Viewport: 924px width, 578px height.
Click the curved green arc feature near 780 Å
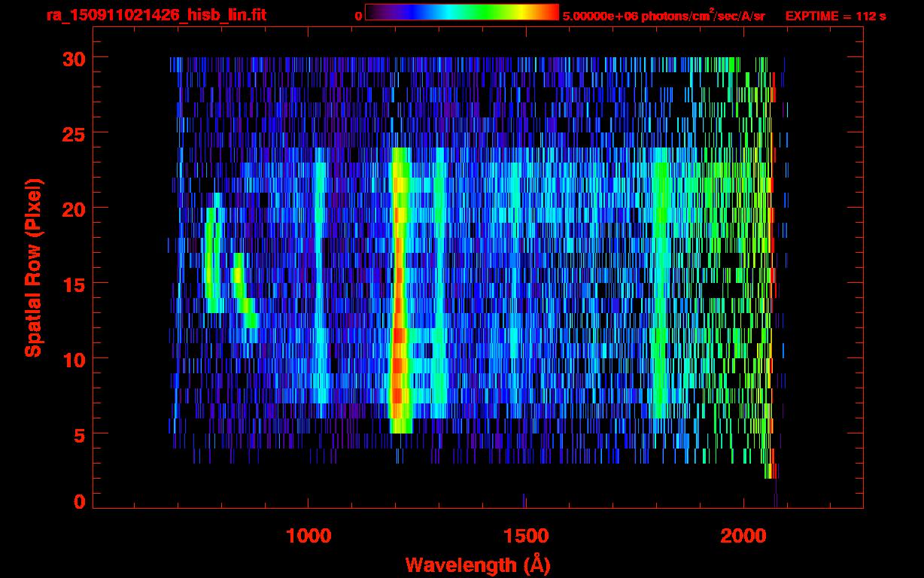pyautogui.click(x=211, y=260)
